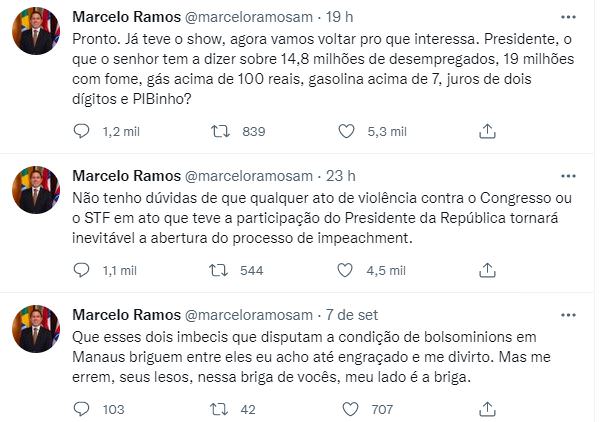Retweet the tweet with 839 retweets
The height and width of the screenshot is (422, 601).
point(220,131)
